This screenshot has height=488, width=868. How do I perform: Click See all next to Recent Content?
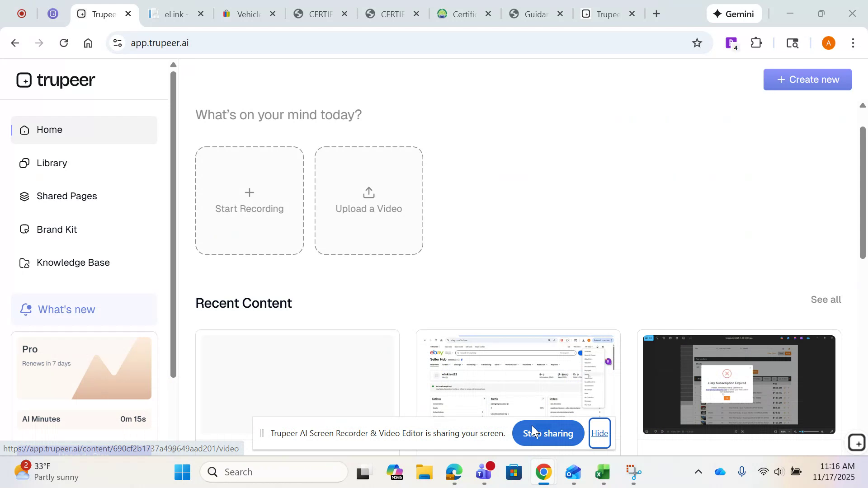point(825,299)
